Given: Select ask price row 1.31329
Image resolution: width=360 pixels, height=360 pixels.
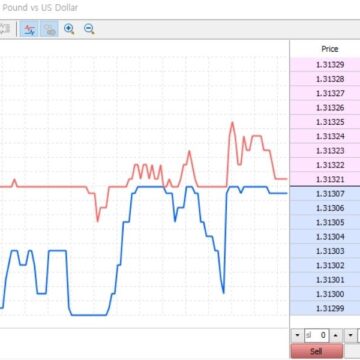Looking at the screenshot, I should coord(325,65).
